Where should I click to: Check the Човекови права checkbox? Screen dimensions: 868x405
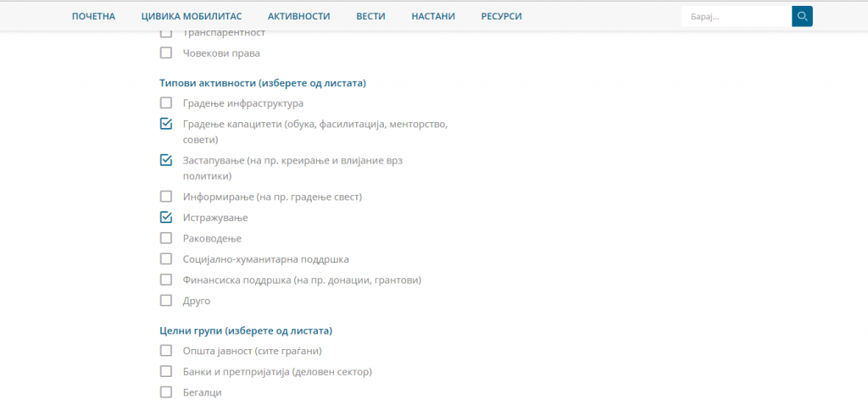coord(166,53)
